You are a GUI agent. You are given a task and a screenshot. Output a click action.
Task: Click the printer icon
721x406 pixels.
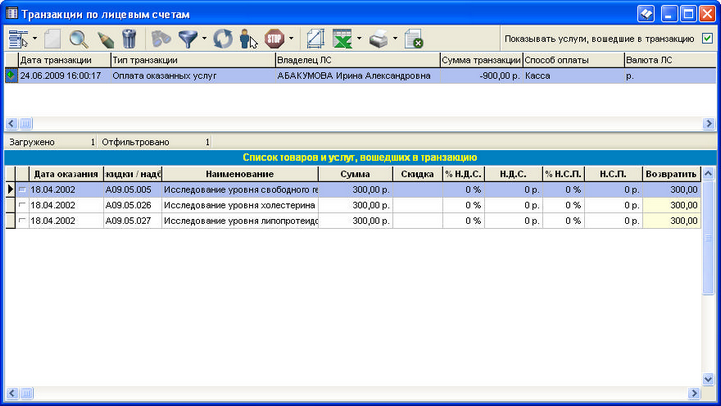coord(379,39)
